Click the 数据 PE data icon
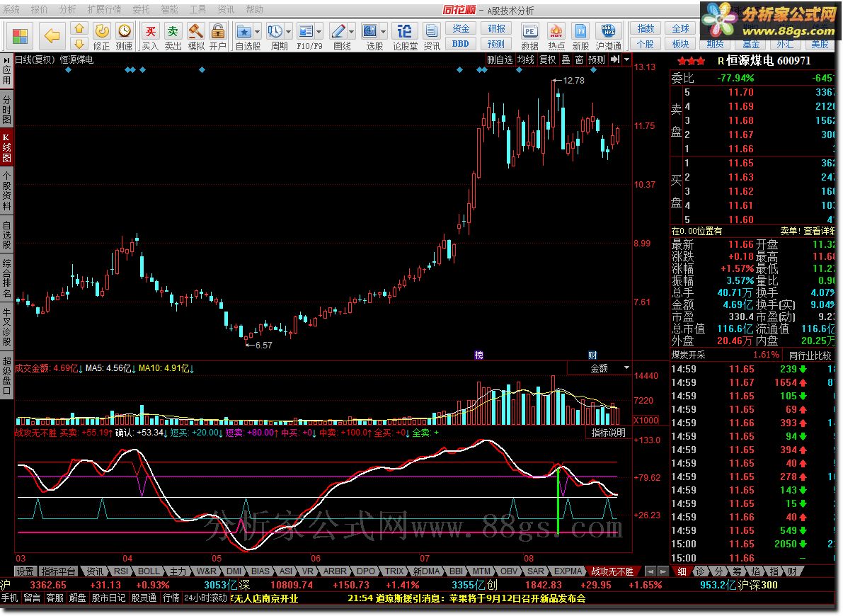 point(529,31)
